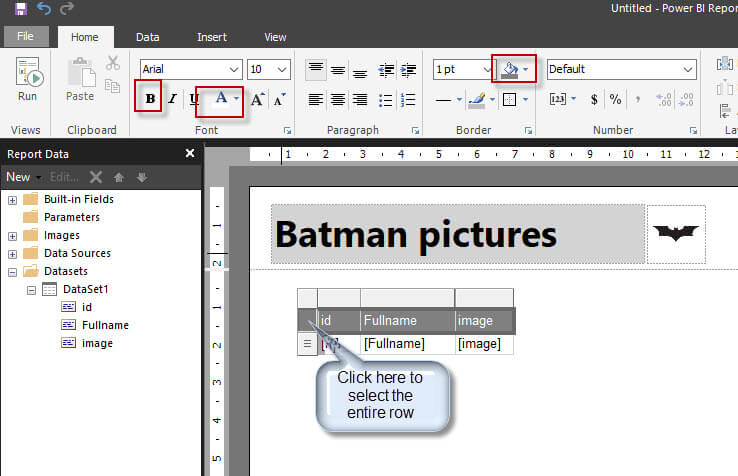This screenshot has height=476, width=738.
Task: Toggle Italic formatting
Action: 172,99
